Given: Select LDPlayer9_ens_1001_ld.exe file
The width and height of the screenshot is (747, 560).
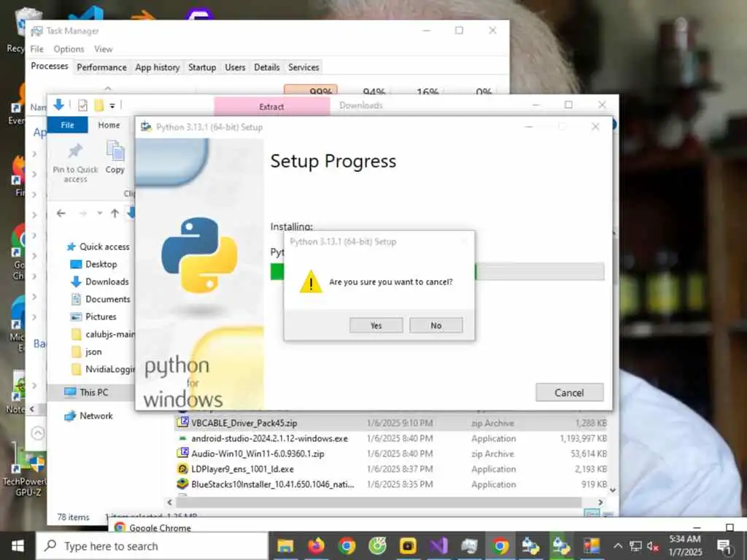Looking at the screenshot, I should 391,469.
